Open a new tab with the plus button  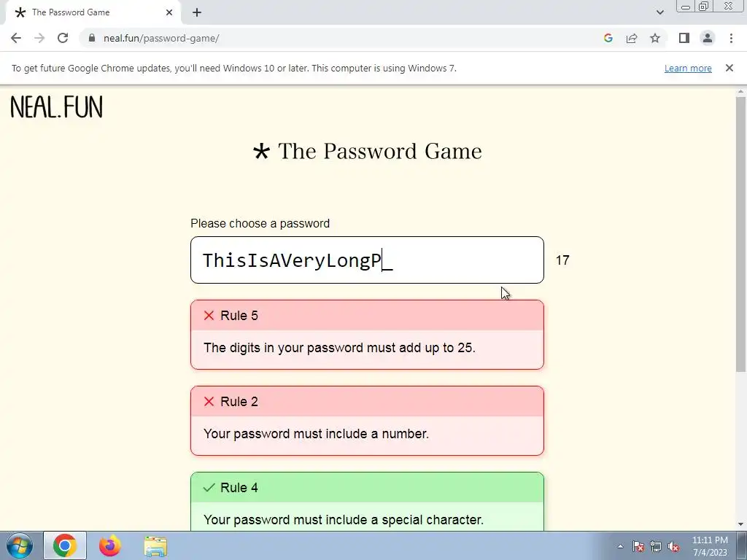point(197,12)
